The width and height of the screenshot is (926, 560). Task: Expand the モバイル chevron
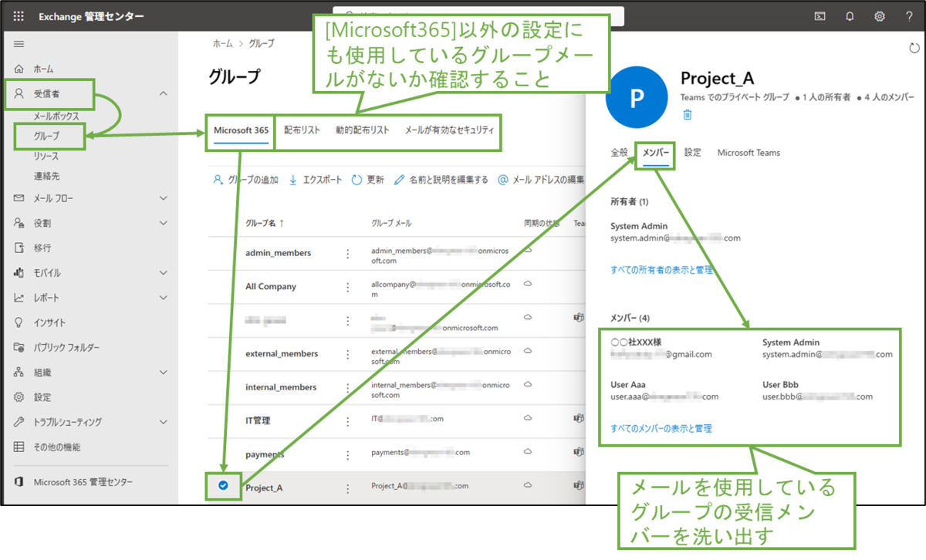tap(163, 272)
